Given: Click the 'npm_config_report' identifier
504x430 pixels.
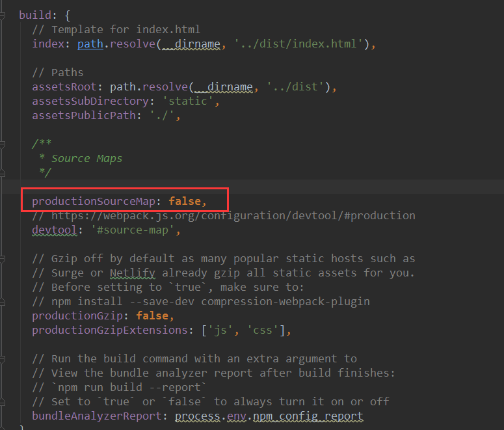Looking at the screenshot, I should [308, 416].
